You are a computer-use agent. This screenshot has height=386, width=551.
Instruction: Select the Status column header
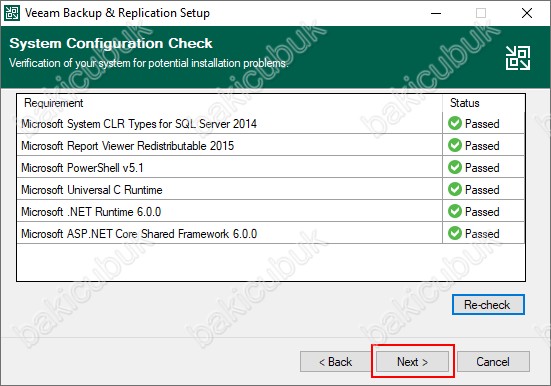(x=484, y=103)
